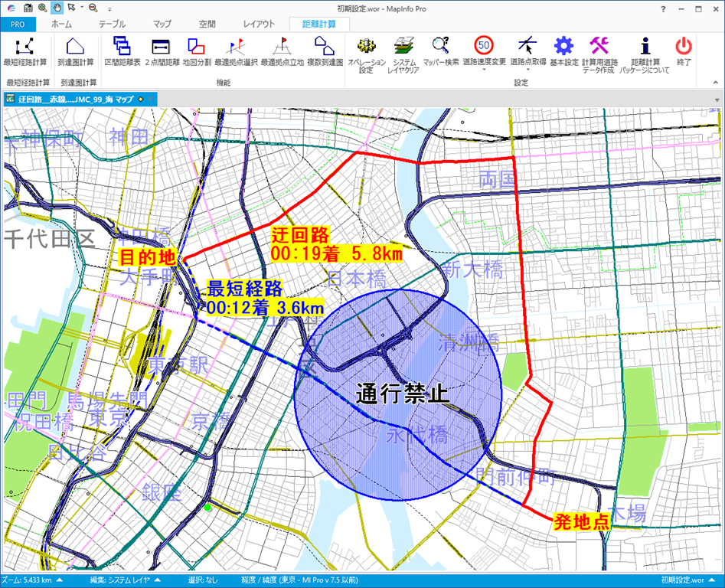This screenshot has width=725, height=588.
Task: Click 距離計算パッケージについて info button
Action: click(645, 46)
